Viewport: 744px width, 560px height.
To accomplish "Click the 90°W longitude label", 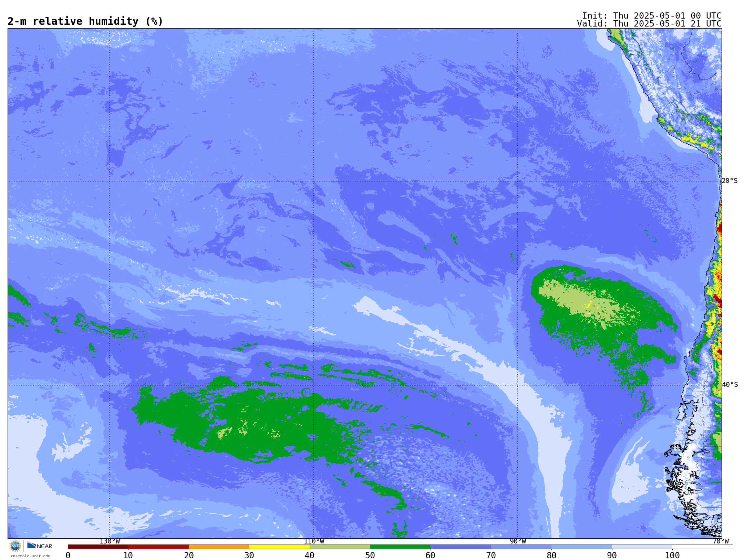I will [518, 541].
